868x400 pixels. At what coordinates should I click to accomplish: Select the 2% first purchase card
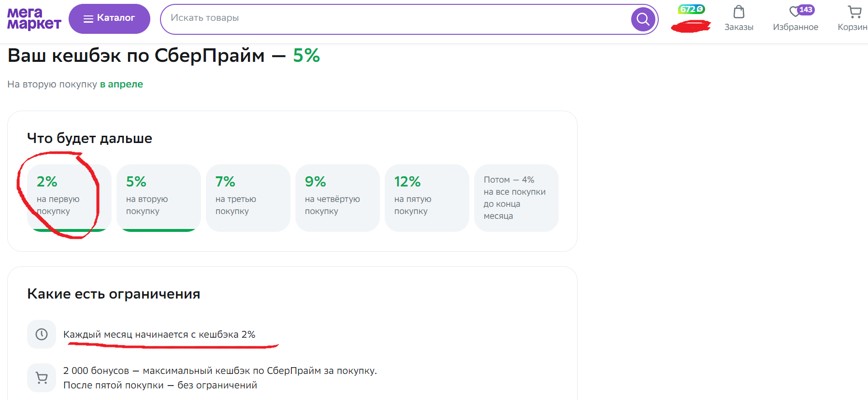click(x=69, y=197)
